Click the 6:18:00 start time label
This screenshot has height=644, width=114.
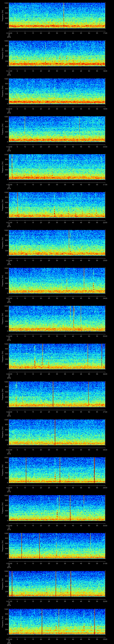pos(9,109)
